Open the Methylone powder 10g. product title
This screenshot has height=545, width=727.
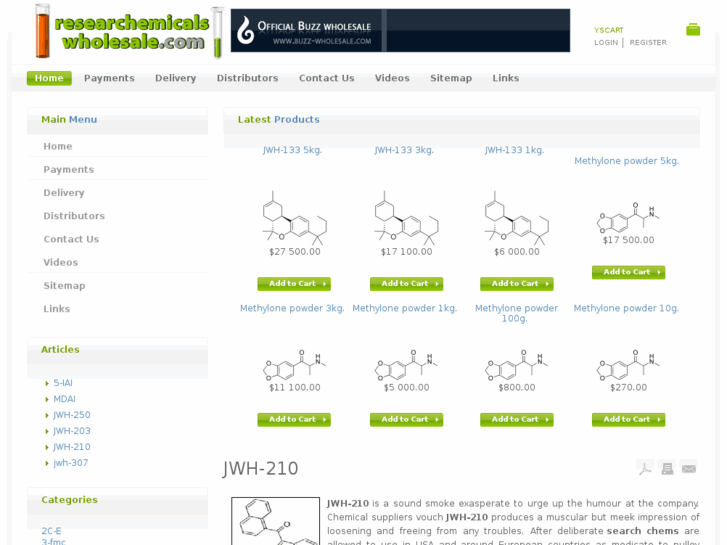click(x=626, y=308)
